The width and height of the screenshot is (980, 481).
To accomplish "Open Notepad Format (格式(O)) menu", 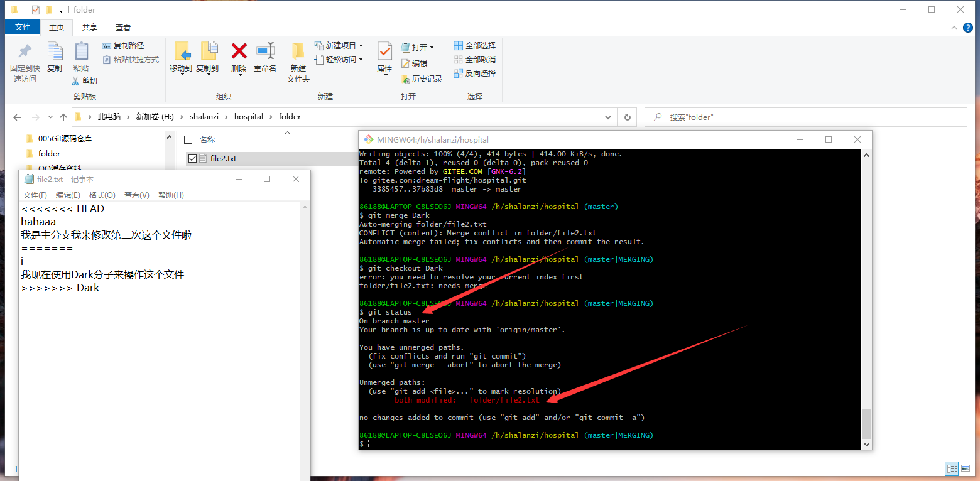I will pyautogui.click(x=102, y=195).
